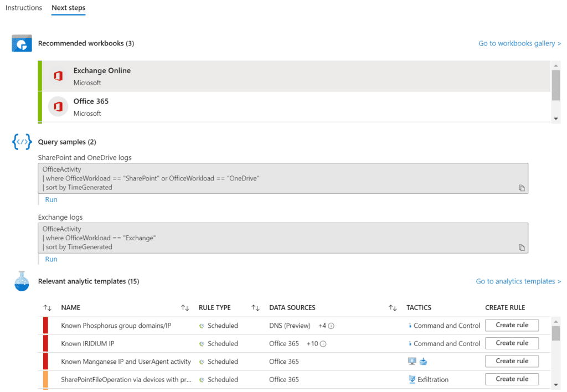Copy the Exchange logs query
The image size is (567, 392).
point(522,247)
